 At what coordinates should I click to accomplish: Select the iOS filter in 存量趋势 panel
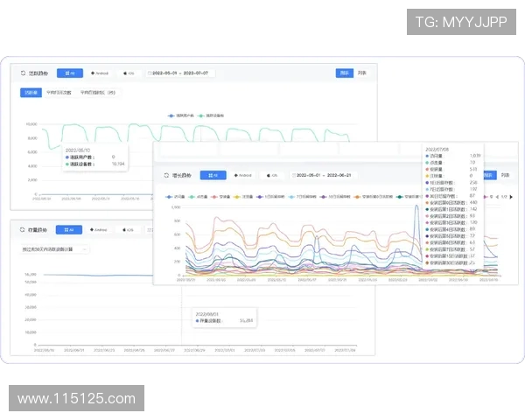(x=129, y=231)
